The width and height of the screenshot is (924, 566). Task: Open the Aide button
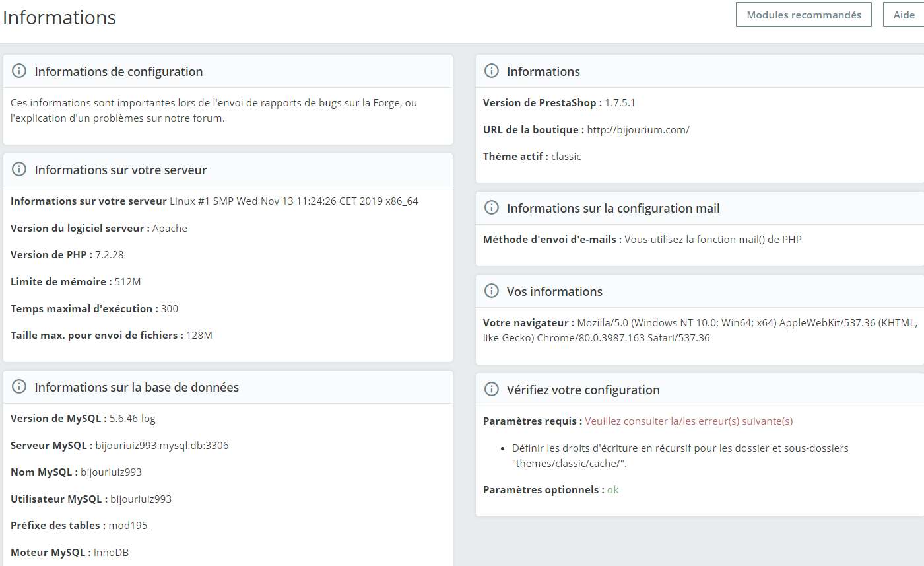tap(904, 15)
